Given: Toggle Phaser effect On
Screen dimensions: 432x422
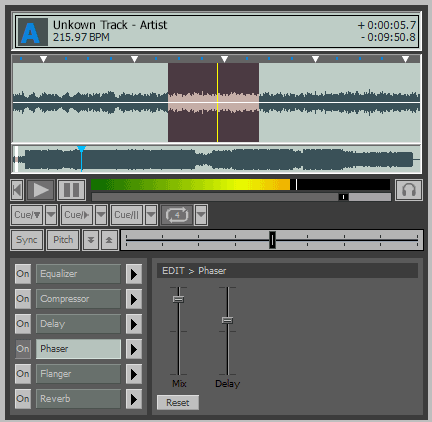Looking at the screenshot, I should [x=23, y=349].
